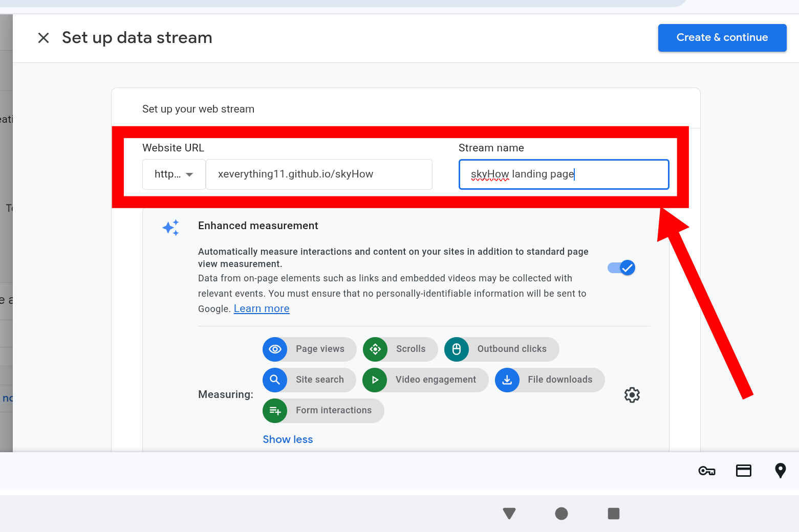Click the Form interactions icon
The width and height of the screenshot is (799, 532).
(x=275, y=411)
